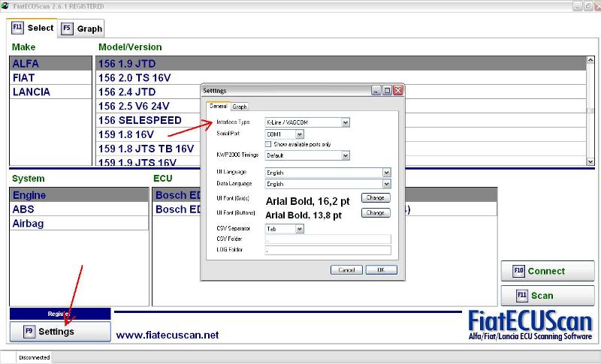601x364 pixels.
Task: Open Settings with the F9 button
Action: (x=60, y=332)
